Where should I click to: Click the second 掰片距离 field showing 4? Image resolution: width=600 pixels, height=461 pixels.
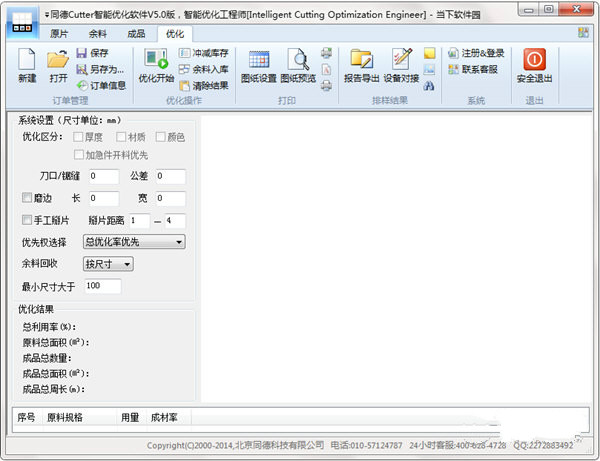(x=175, y=221)
